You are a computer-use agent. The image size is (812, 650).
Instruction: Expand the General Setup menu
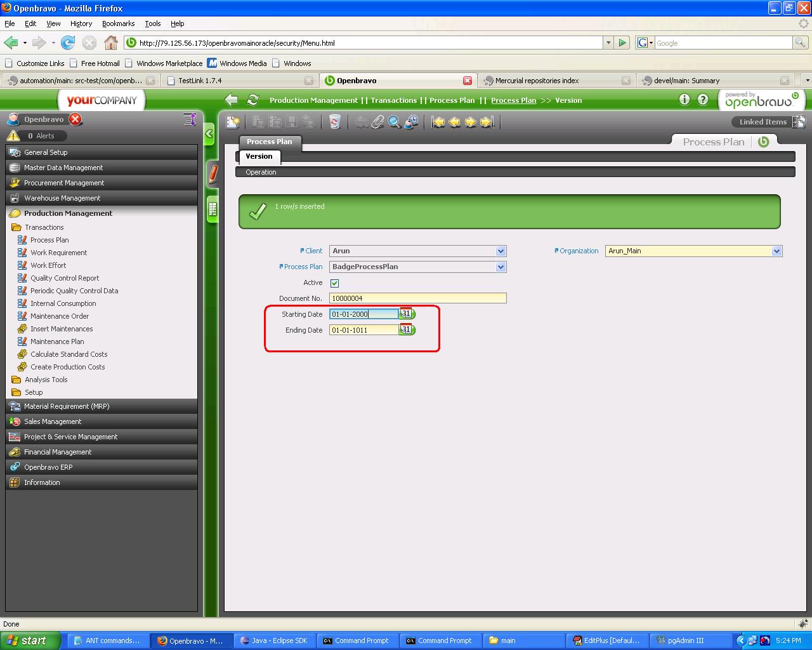pos(101,152)
